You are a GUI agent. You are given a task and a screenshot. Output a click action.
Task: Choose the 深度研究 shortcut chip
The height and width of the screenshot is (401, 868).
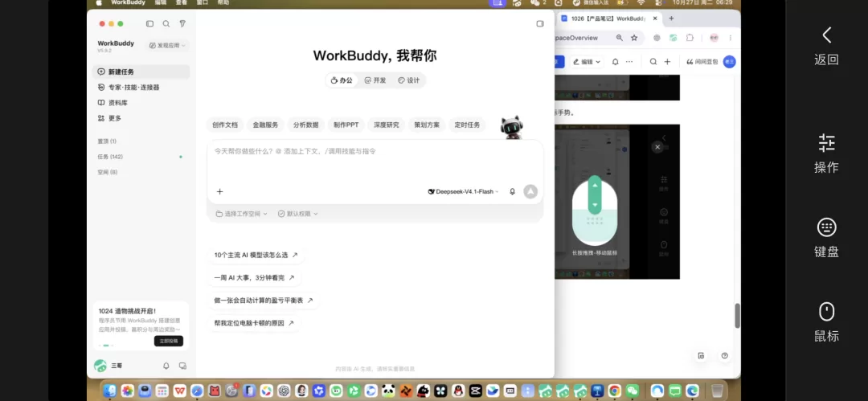(387, 125)
